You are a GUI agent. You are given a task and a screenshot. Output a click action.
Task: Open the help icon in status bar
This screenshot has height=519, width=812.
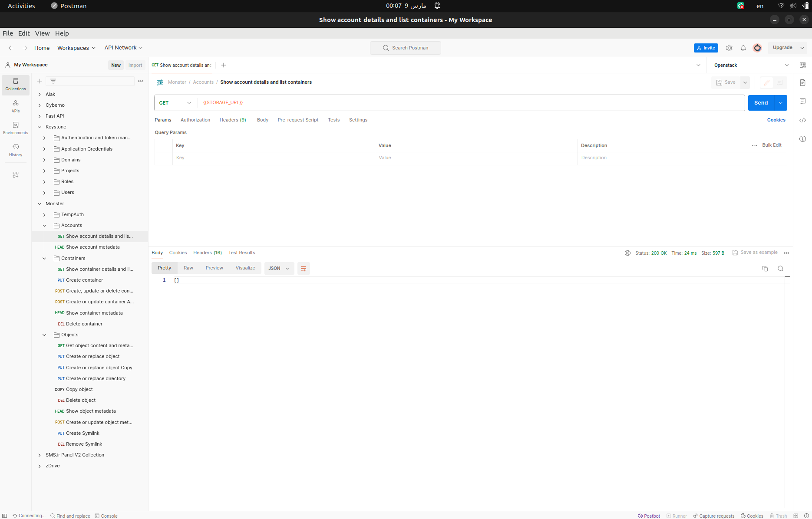806,516
